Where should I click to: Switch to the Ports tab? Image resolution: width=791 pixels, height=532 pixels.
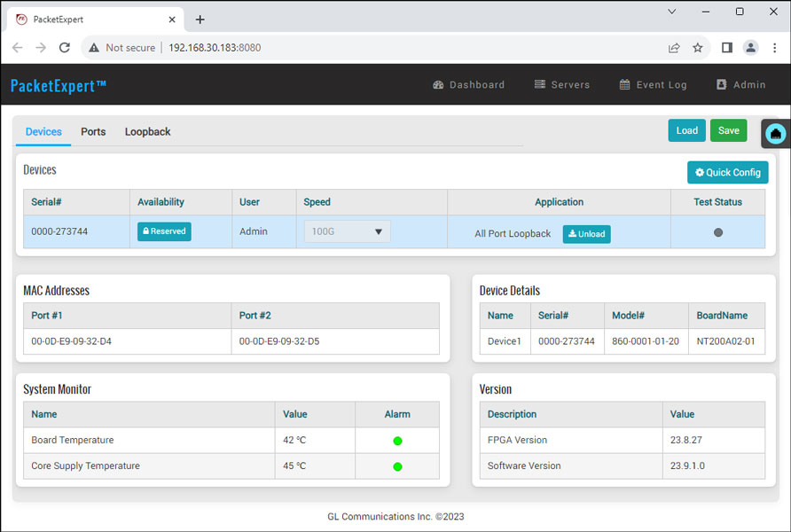(x=93, y=132)
